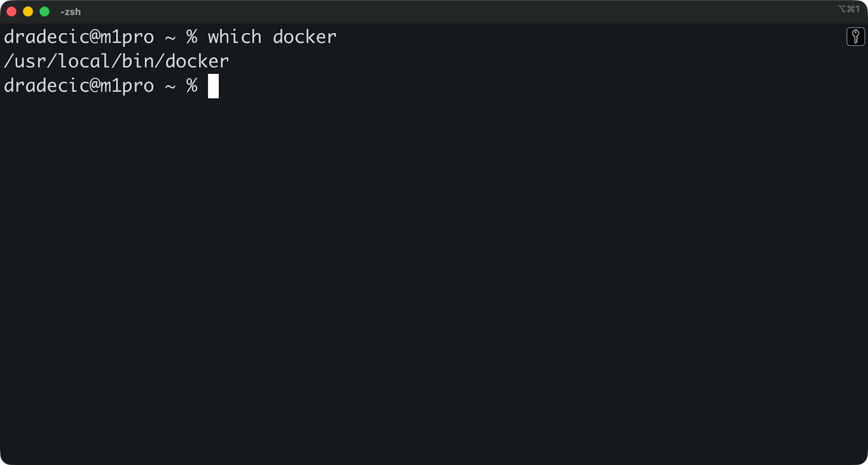Click the blinking terminal cursor block
The height and width of the screenshot is (465, 868).
tap(213, 86)
